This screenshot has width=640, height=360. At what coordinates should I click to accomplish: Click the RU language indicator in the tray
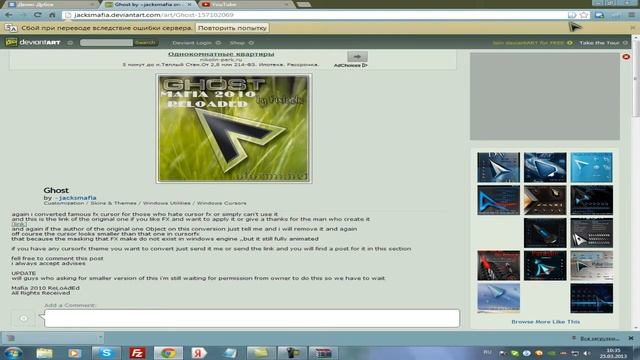coord(487,352)
